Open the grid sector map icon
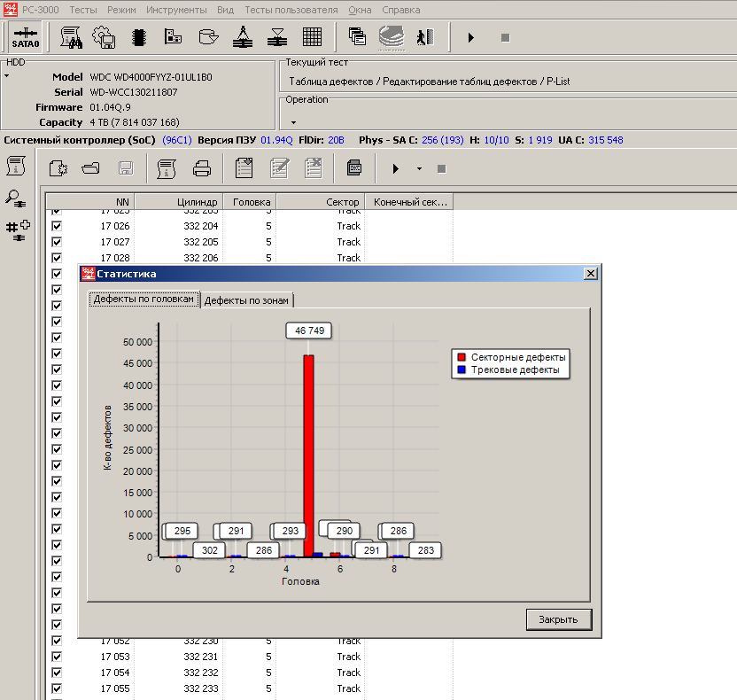Screen dimensions: 737x700 pyautogui.click(x=312, y=36)
